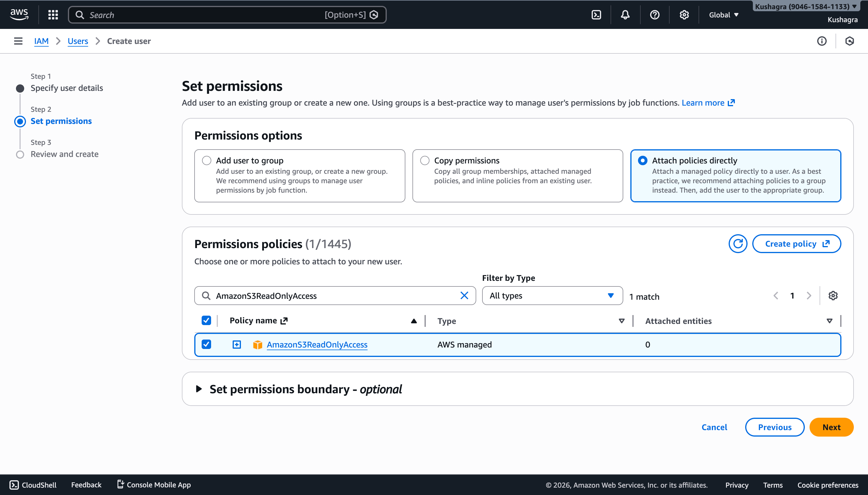
Task: Open the help question mark icon
Action: pyautogui.click(x=655, y=15)
